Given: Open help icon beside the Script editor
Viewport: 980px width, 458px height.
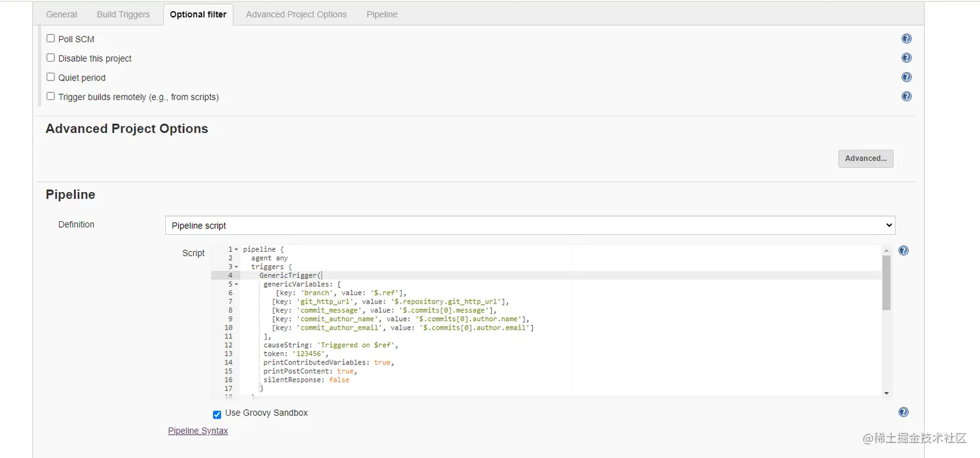Looking at the screenshot, I should (904, 250).
